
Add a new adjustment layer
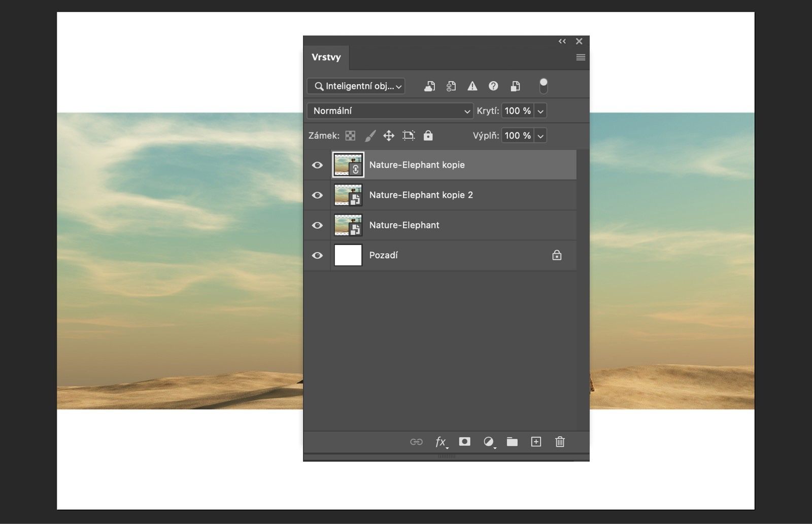[x=489, y=442]
